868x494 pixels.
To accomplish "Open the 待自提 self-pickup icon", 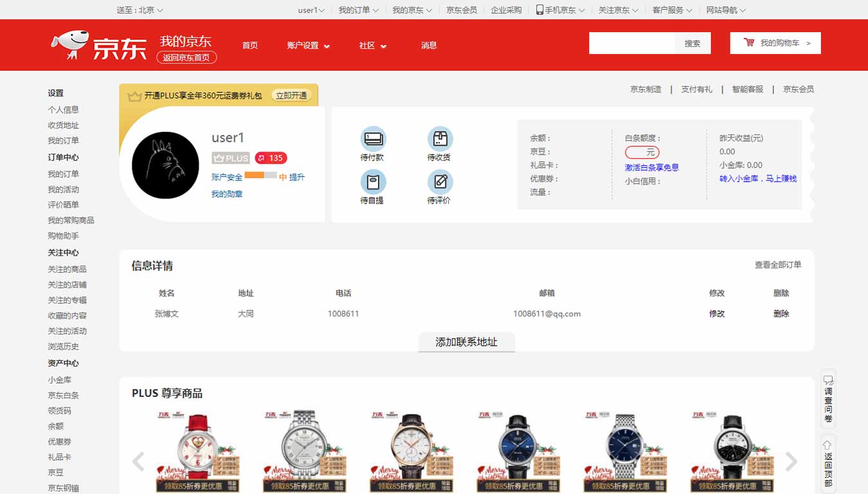I will pyautogui.click(x=373, y=182).
